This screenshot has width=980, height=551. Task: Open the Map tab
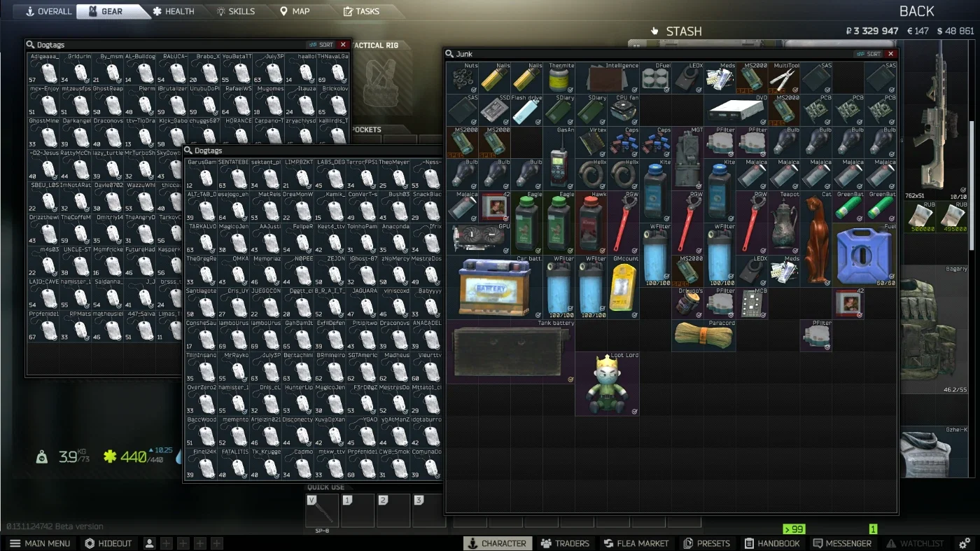click(x=295, y=11)
